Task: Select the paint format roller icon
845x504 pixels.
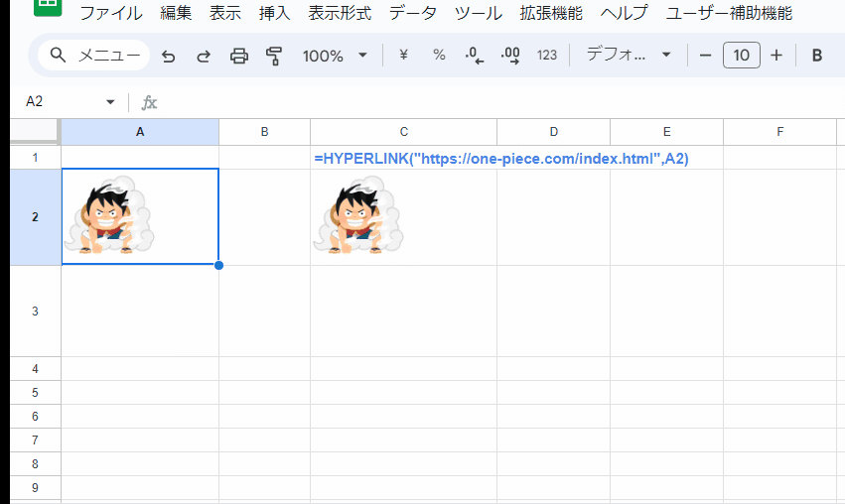Action: pos(274,56)
